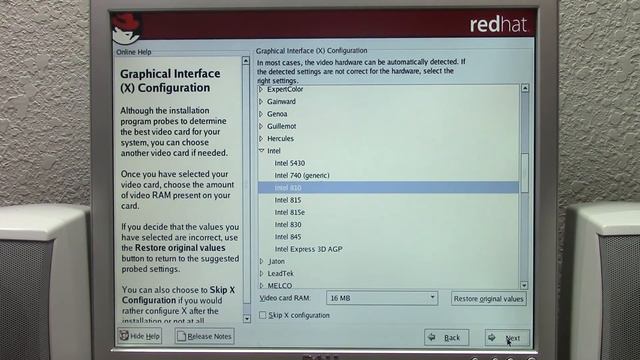
Task: Expand the Gainward vendor entry
Action: coord(261,101)
